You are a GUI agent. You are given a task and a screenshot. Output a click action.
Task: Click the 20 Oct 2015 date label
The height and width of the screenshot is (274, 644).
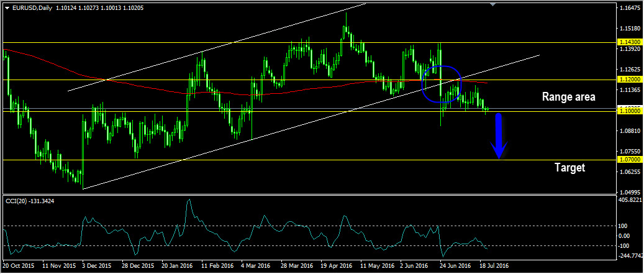pyautogui.click(x=19, y=265)
